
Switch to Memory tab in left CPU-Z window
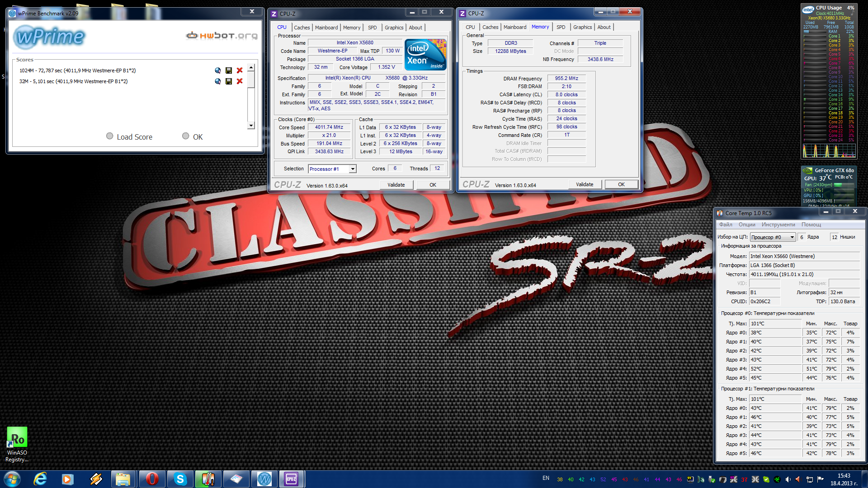coord(352,28)
